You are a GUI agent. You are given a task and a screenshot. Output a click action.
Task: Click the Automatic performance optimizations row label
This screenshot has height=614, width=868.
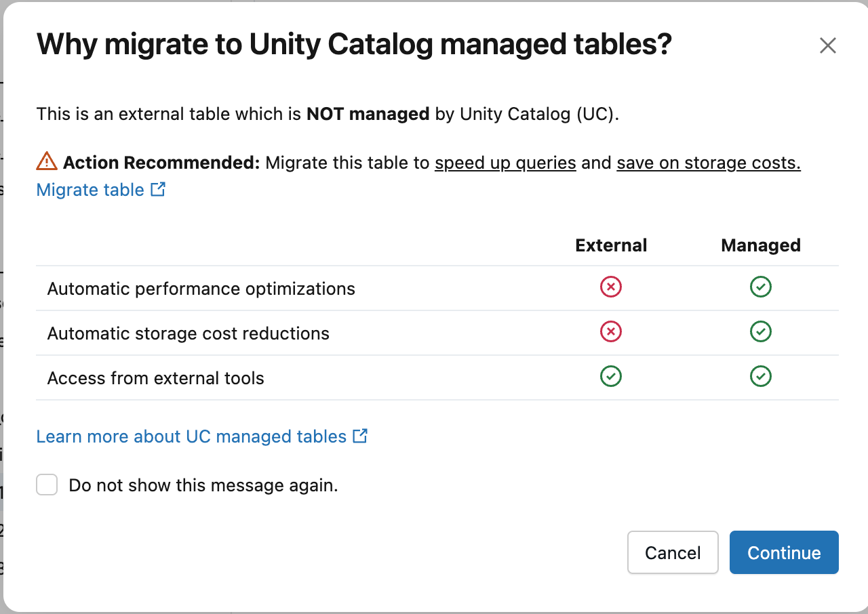coord(201,288)
